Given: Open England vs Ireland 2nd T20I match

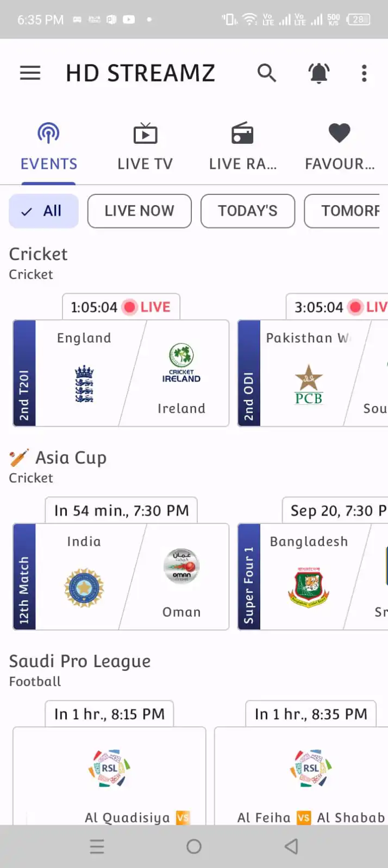Looking at the screenshot, I should (x=121, y=373).
